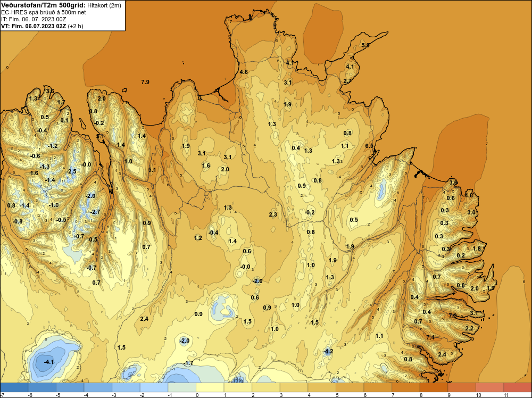This screenshot has width=532, height=398.
Task: Click the legend swatch between -5 and -4
Action: tap(70, 387)
